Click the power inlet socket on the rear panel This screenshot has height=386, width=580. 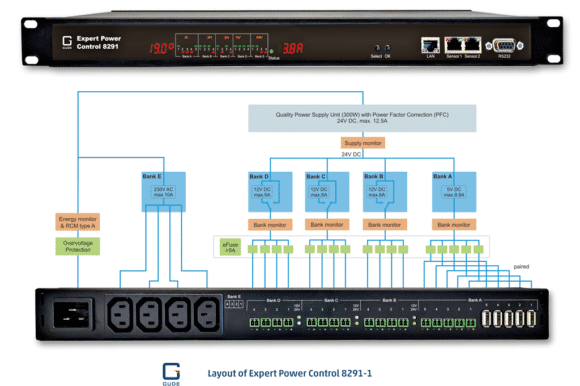tap(72, 314)
